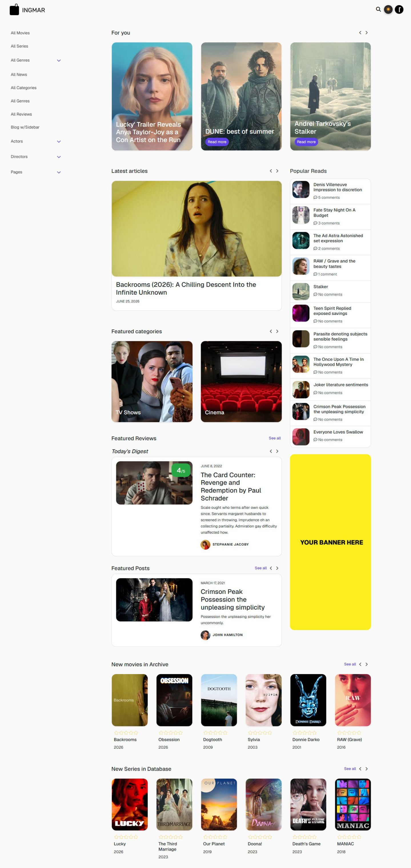Open The Ad Astra Astonished article
Image resolution: width=411 pixels, height=868 pixels.
[x=338, y=238]
